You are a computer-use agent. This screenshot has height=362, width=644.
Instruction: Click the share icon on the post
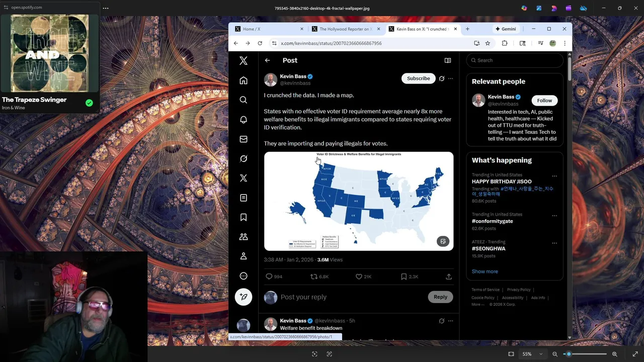point(449,277)
